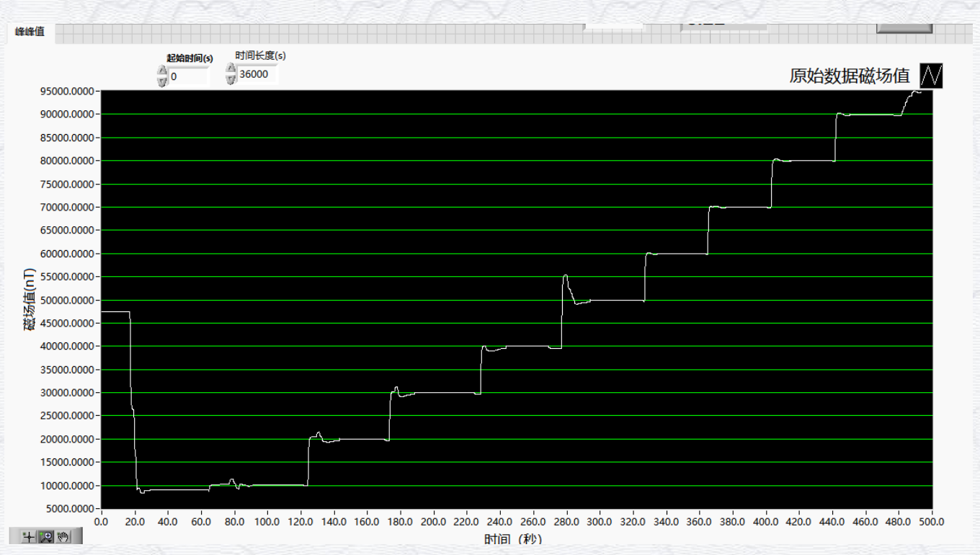
Task: Click the 时间长度(s) label
Action: pos(260,55)
